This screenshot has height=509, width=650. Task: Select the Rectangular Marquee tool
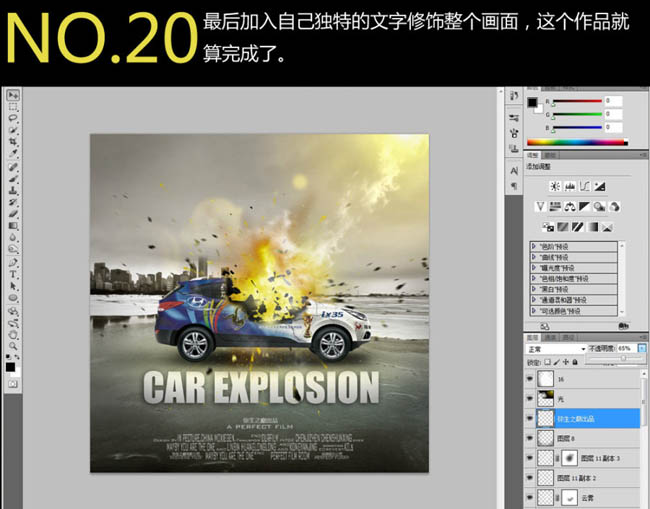[x=13, y=107]
